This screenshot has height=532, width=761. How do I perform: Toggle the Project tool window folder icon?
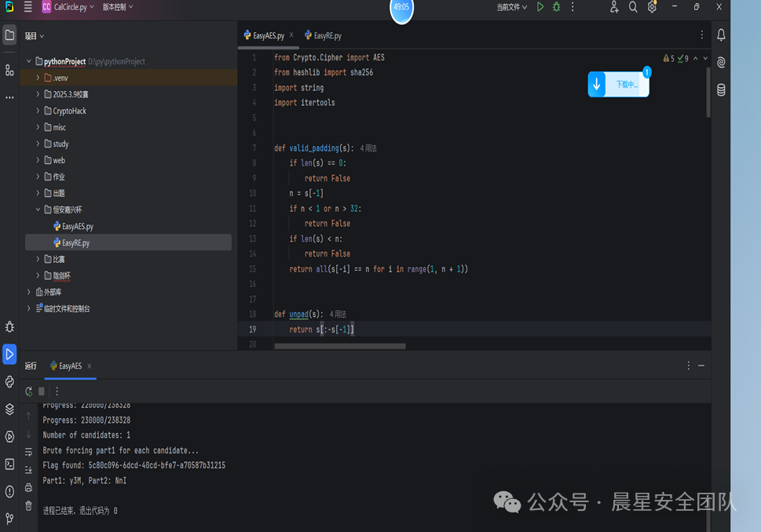tap(9, 35)
